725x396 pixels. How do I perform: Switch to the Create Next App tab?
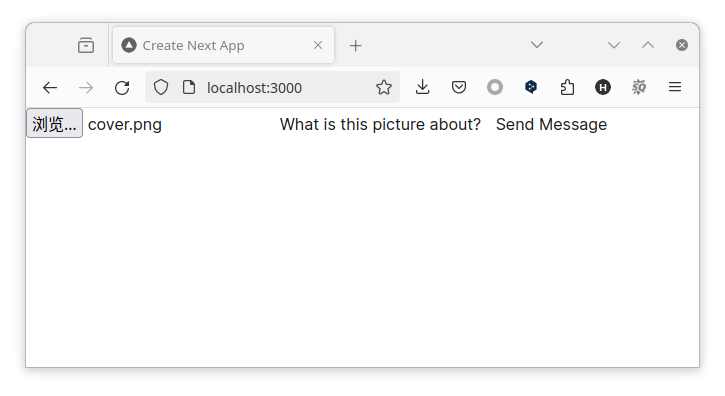[x=223, y=45]
